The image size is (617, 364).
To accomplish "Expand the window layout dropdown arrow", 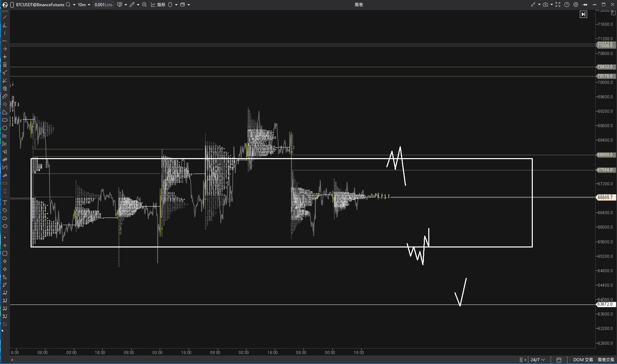I will [189, 5].
